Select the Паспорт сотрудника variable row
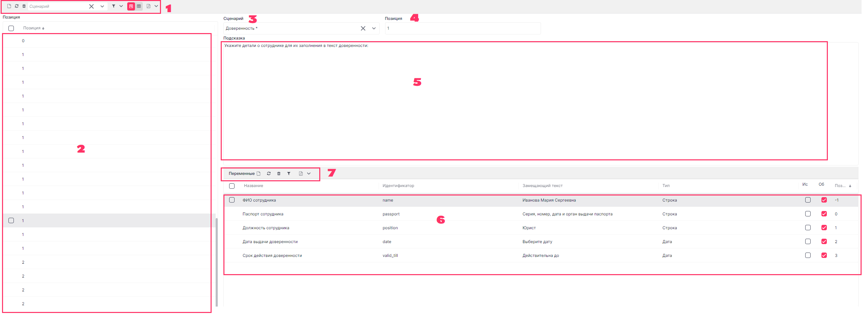 pyautogui.click(x=541, y=214)
